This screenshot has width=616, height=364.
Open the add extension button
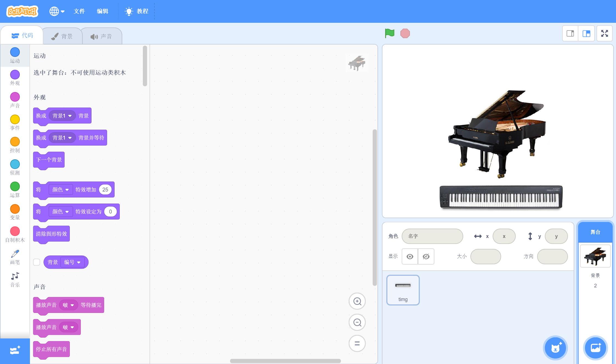(15, 350)
